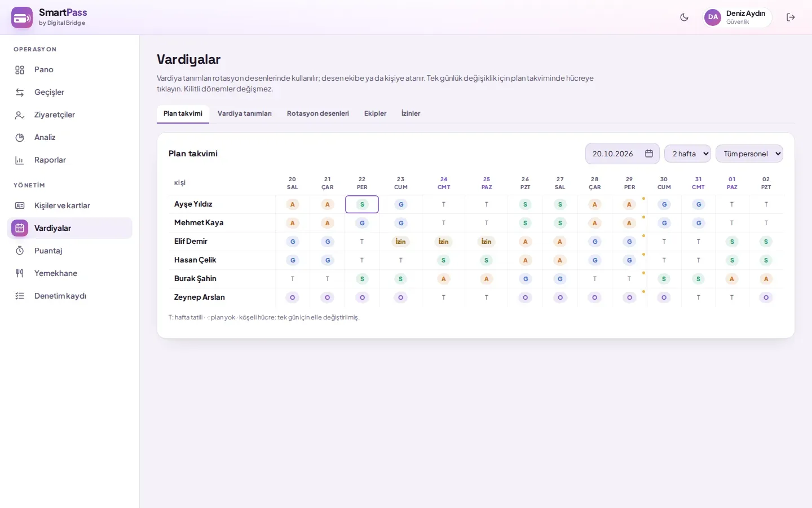Click the Kişiler ve kartlar card icon
Viewport: 812px width, 508px height.
(20, 205)
